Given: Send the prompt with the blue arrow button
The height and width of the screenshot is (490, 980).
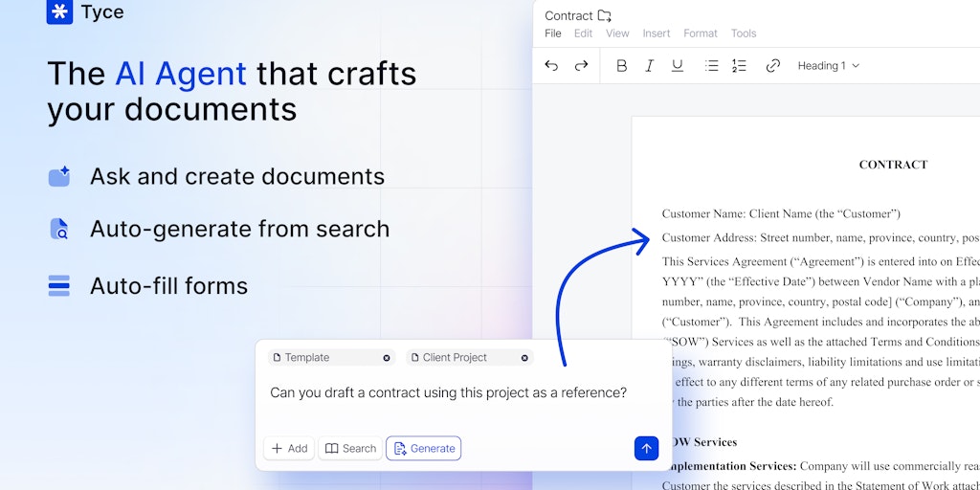Looking at the screenshot, I should coord(646,448).
